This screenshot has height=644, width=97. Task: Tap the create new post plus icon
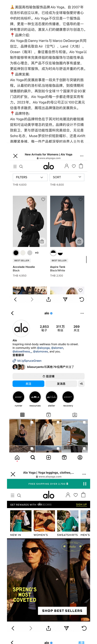[x=48, y=457]
